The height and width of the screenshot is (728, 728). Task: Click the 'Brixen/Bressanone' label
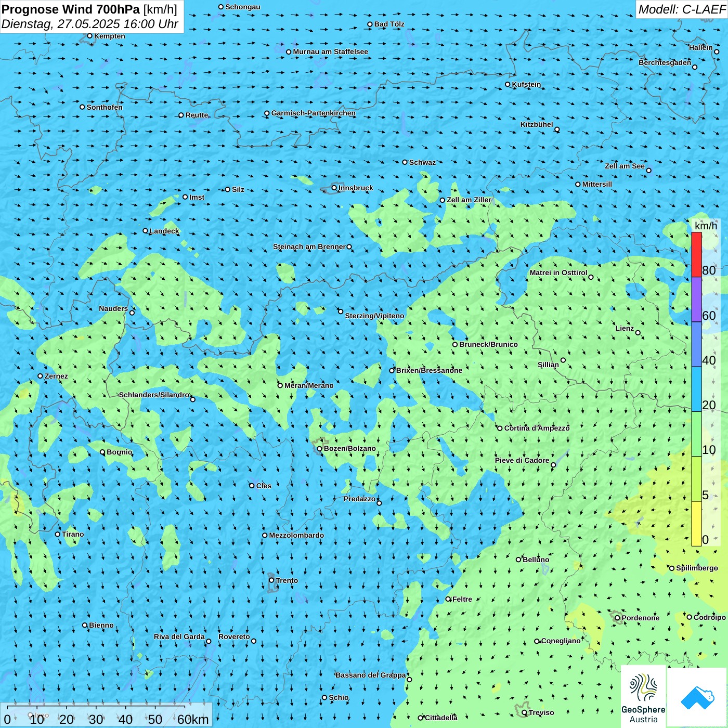(x=429, y=370)
